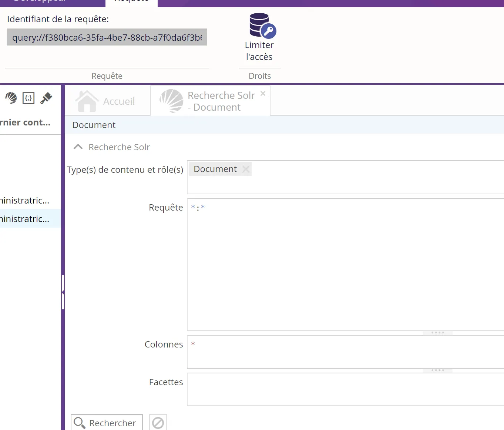Click the paintbrush icon in left toolbar
This screenshot has width=504, height=430.
46,98
